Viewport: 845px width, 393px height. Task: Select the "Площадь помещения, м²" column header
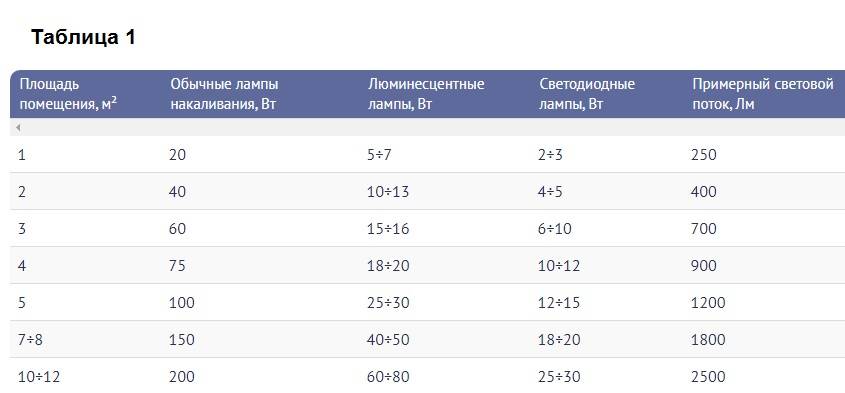(x=68, y=94)
